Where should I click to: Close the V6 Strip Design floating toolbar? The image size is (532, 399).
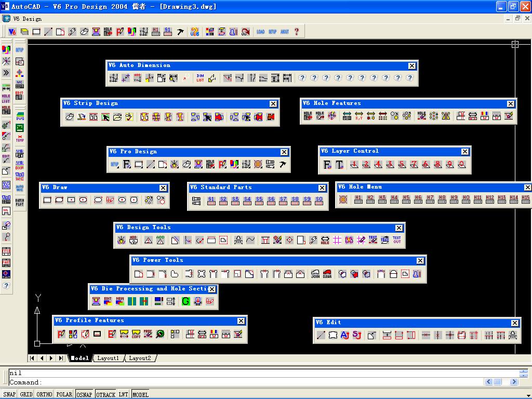pyautogui.click(x=273, y=104)
